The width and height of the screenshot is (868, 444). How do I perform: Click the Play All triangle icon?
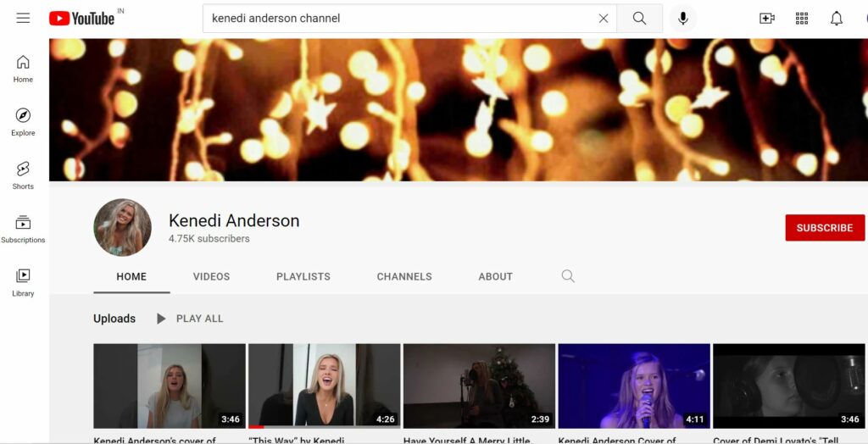tap(161, 319)
